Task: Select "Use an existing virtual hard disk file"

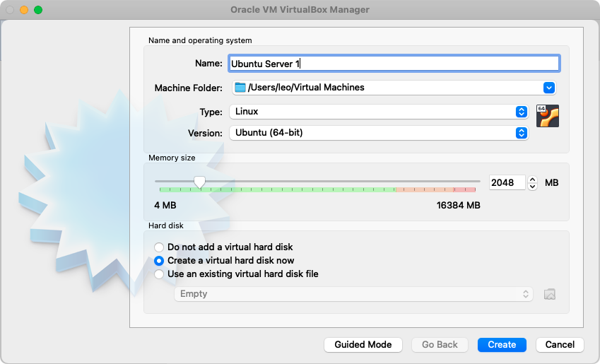Action: tap(159, 274)
